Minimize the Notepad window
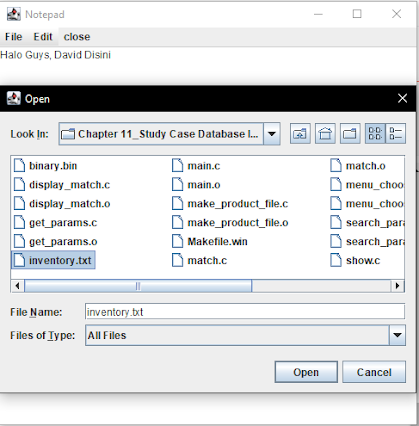 [x=318, y=14]
